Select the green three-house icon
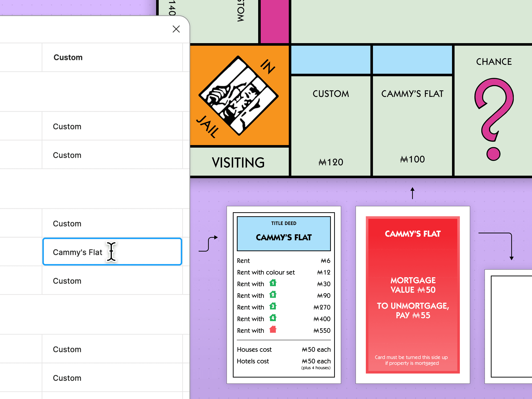Image resolution: width=532 pixels, height=399 pixels. coord(273,306)
